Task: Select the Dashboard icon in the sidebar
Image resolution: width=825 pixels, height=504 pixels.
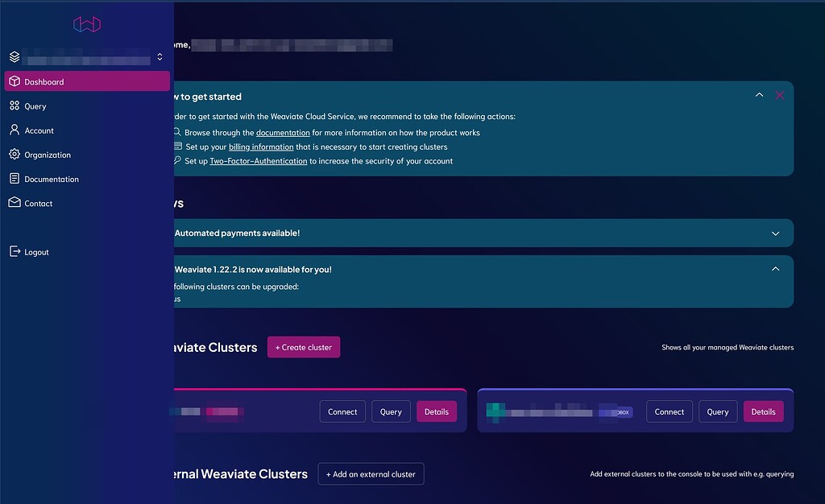Action: point(14,81)
